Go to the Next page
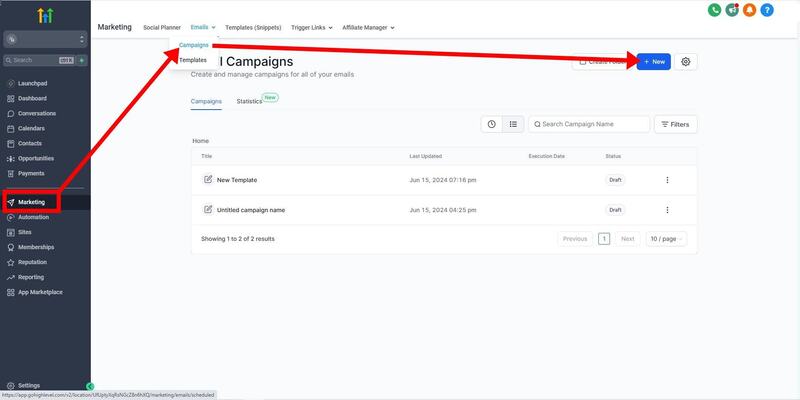This screenshot has height=400, width=800. [628, 239]
